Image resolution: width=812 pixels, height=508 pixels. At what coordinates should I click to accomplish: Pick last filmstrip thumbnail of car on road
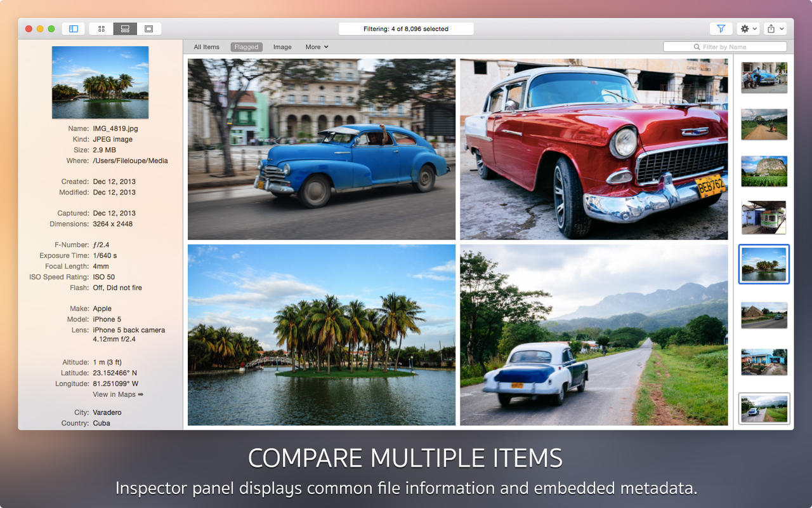click(764, 408)
